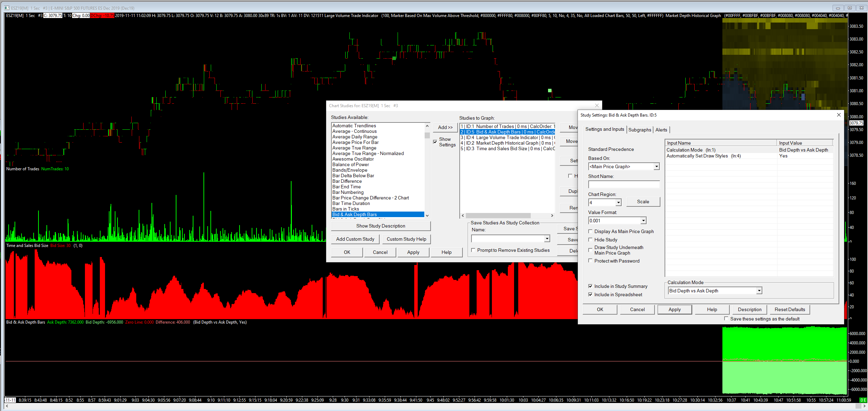Open the Based On dropdown
This screenshot has height=411, width=868.
[656, 166]
